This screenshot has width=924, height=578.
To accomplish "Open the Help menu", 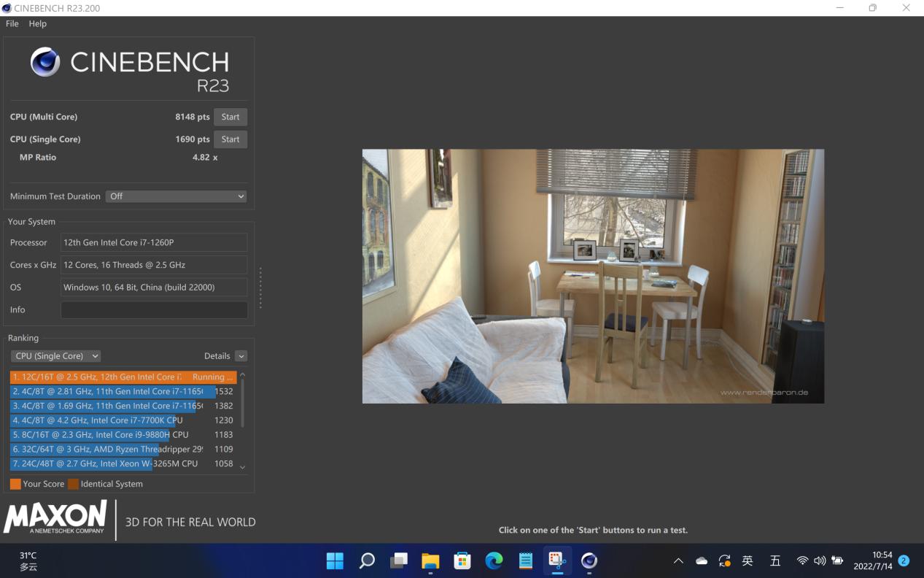I will click(37, 23).
